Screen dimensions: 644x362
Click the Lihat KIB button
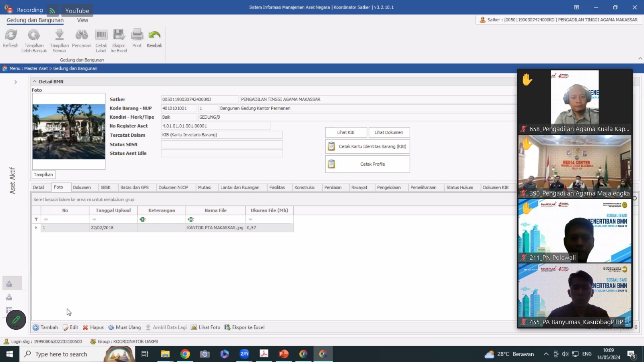coord(346,132)
